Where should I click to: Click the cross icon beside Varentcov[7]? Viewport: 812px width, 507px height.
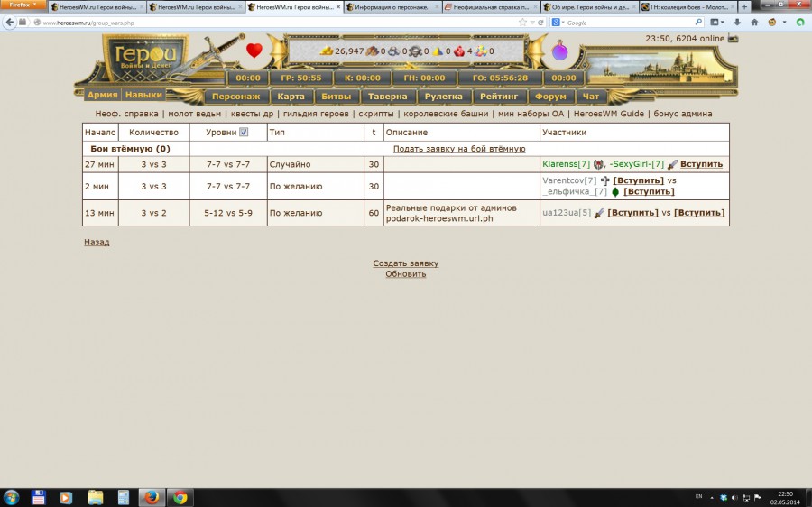(x=604, y=180)
